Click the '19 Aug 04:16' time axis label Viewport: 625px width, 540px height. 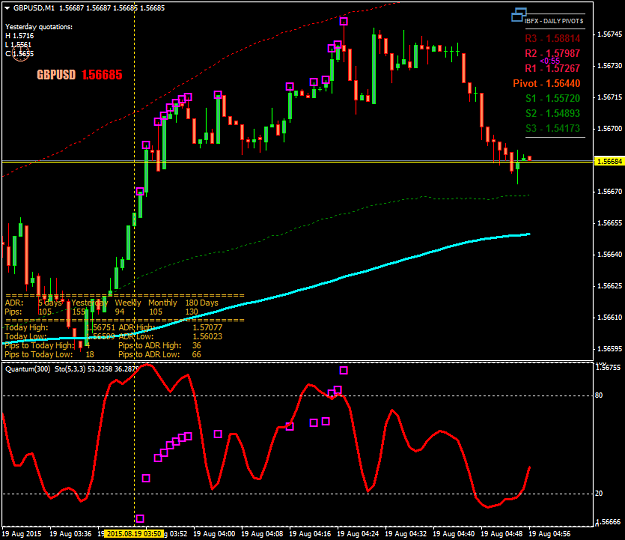tap(310, 533)
